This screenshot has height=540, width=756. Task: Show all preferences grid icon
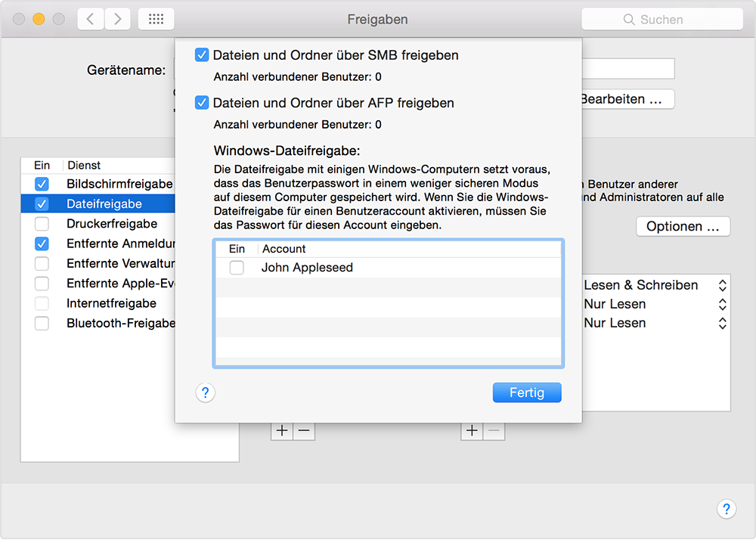tap(156, 20)
